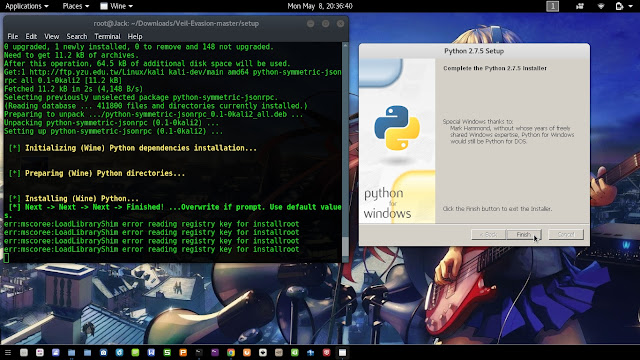Maximize the terminal window

click(x=325, y=24)
